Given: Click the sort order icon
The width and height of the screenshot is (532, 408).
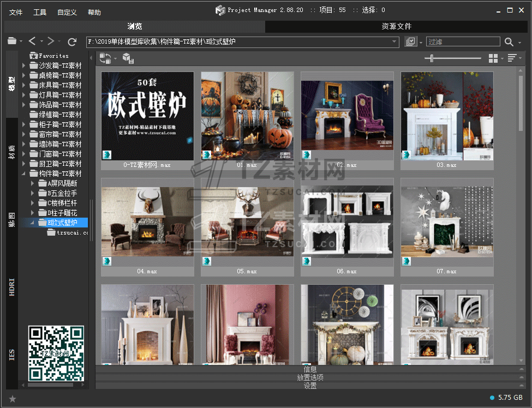Looking at the screenshot, I should (x=512, y=58).
